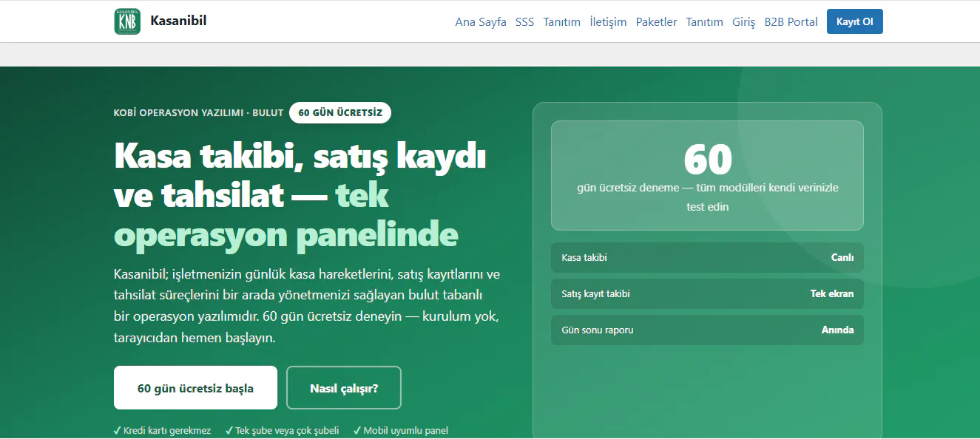Start with 60 gün ücretsiz başla button
980x439 pixels.
(195, 387)
